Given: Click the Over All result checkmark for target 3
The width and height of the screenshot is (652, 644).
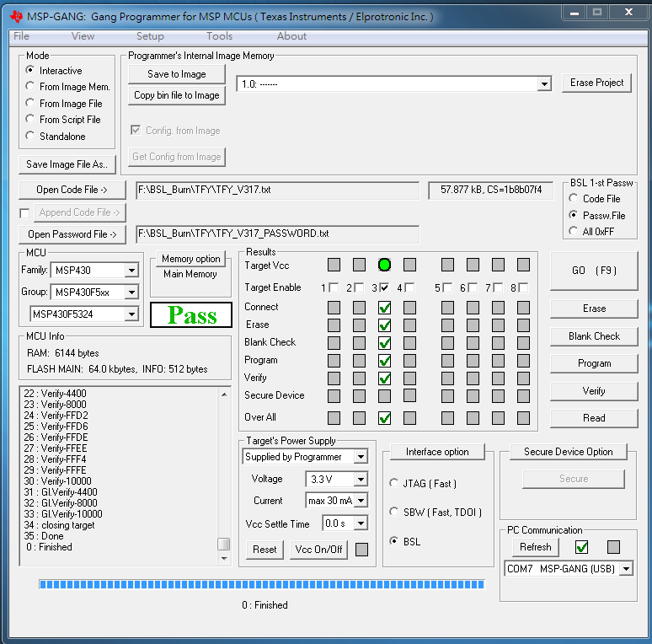Looking at the screenshot, I should tap(384, 418).
